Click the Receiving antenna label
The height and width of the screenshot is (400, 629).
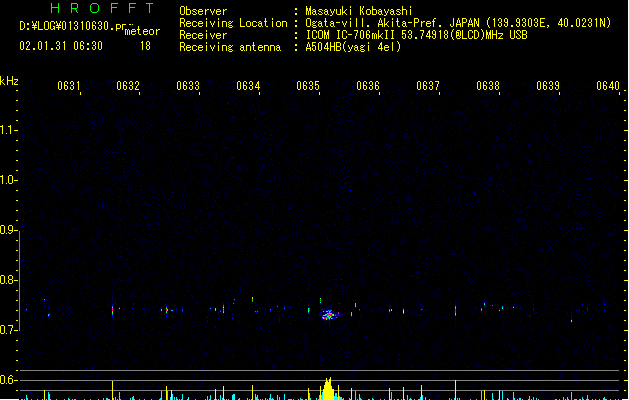(x=230, y=47)
